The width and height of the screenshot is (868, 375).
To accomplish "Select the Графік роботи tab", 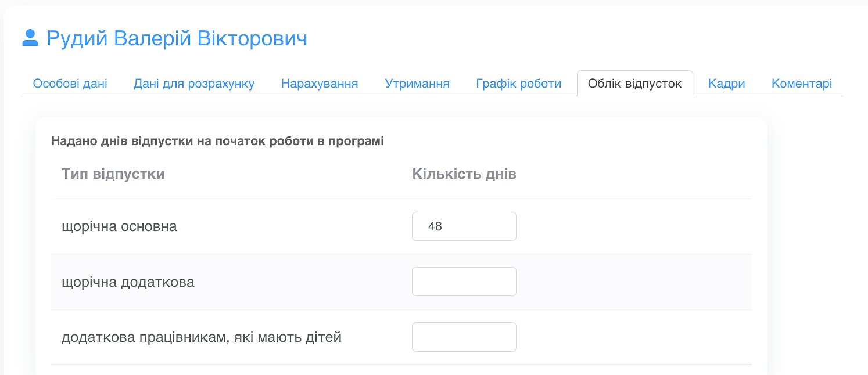I will coord(519,84).
